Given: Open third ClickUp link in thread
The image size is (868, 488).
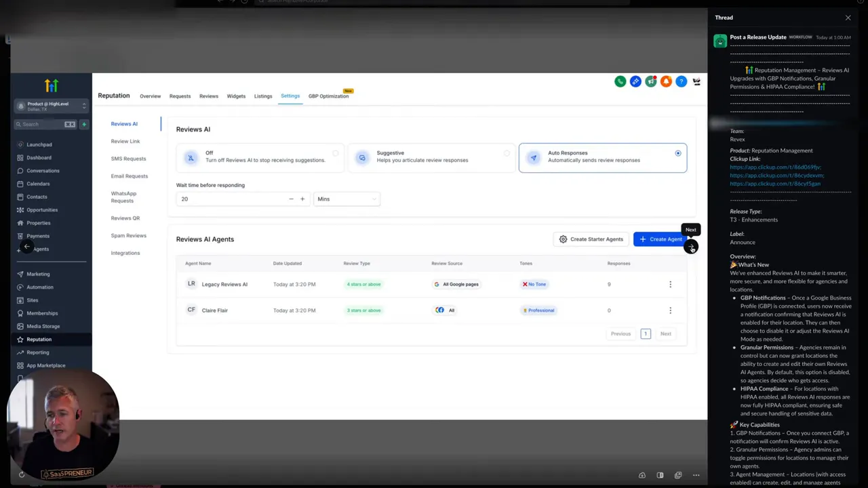Looking at the screenshot, I should click(x=775, y=184).
